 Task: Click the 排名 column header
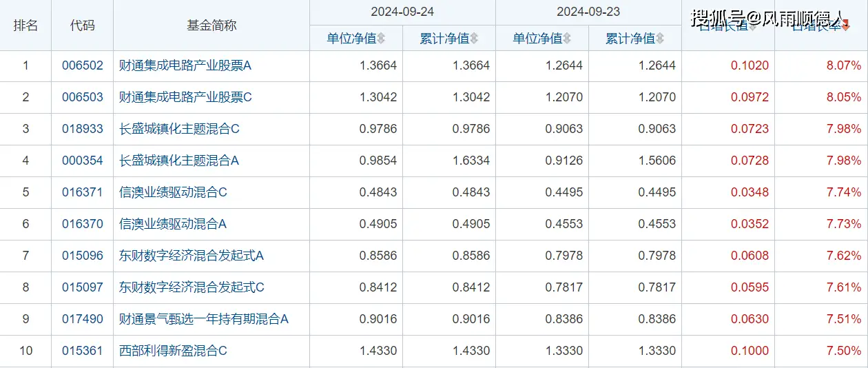tap(25, 25)
